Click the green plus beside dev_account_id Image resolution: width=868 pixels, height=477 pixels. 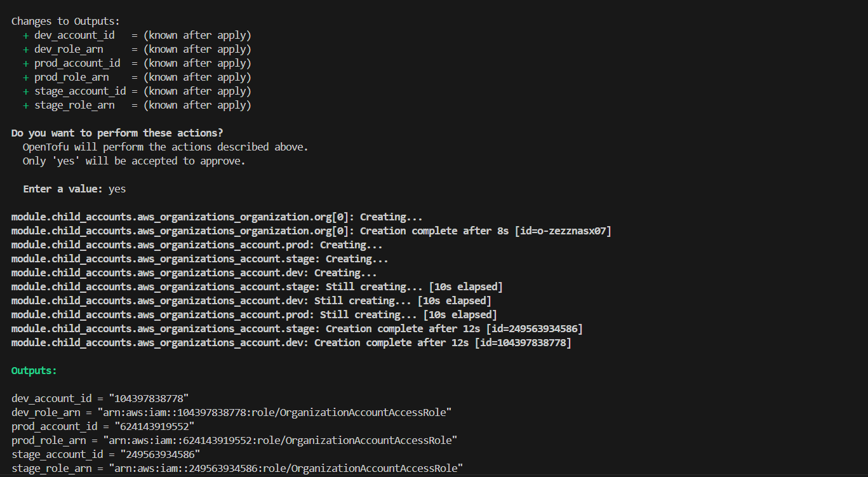pos(26,35)
